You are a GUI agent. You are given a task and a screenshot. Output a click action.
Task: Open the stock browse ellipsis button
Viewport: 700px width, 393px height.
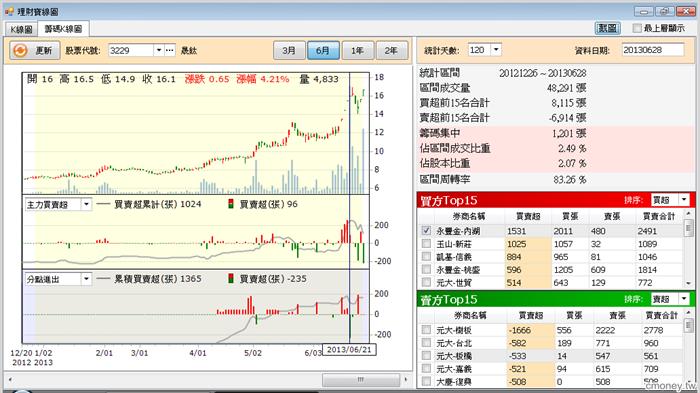(170, 50)
